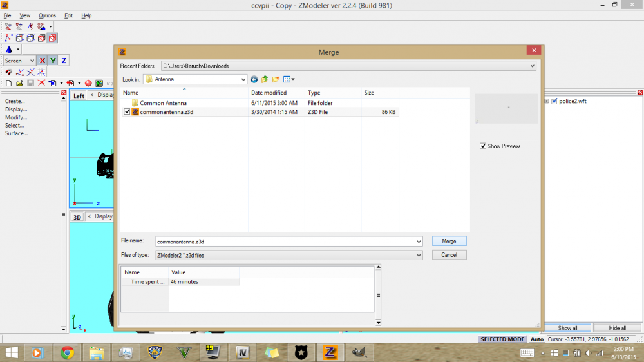Toggle police2.wft visibility checkbox
The height and width of the screenshot is (362, 644).
pyautogui.click(x=554, y=101)
